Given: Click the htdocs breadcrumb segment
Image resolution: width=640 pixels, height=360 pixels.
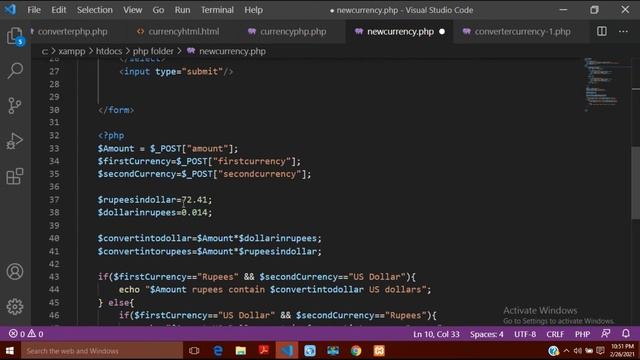Looking at the screenshot, I should click(x=109, y=51).
